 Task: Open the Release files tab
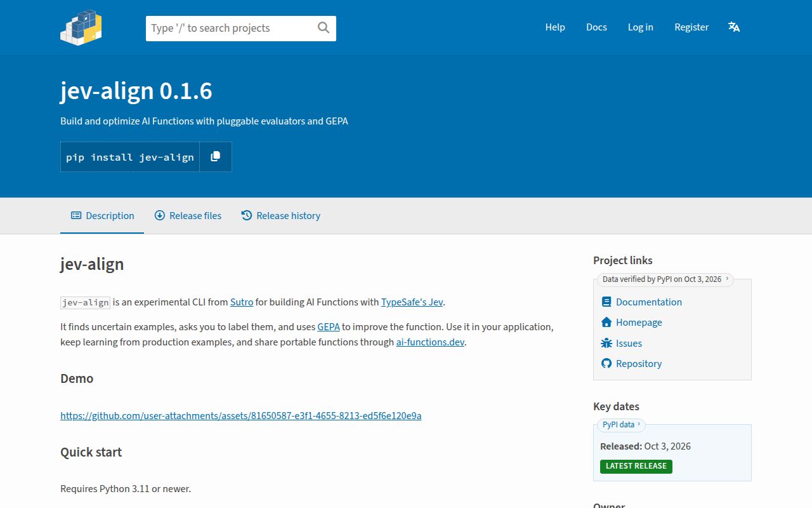tap(188, 216)
